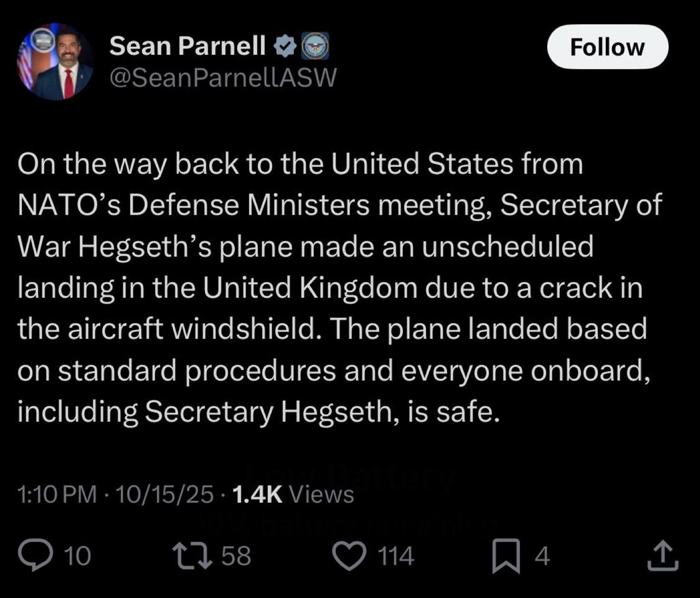Image resolution: width=700 pixels, height=598 pixels.
Task: Click the 1:10 PM timestamp
Action: point(57,495)
